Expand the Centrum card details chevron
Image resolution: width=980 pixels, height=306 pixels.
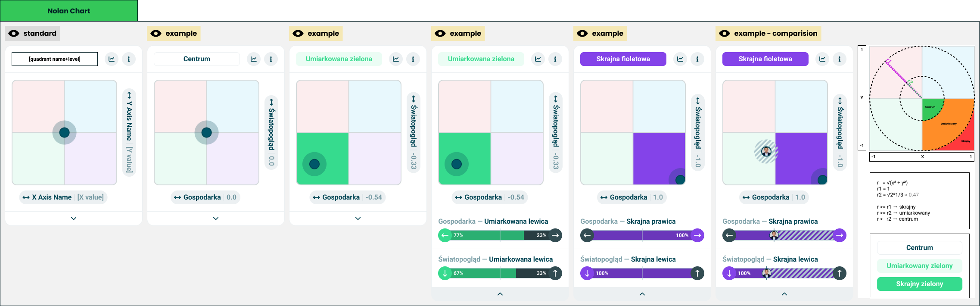tap(216, 219)
